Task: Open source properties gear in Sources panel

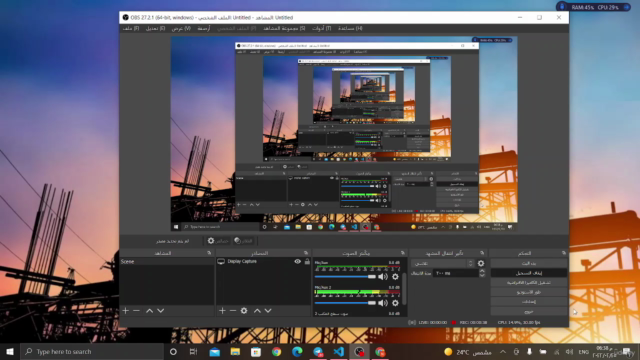Action: click(x=244, y=311)
